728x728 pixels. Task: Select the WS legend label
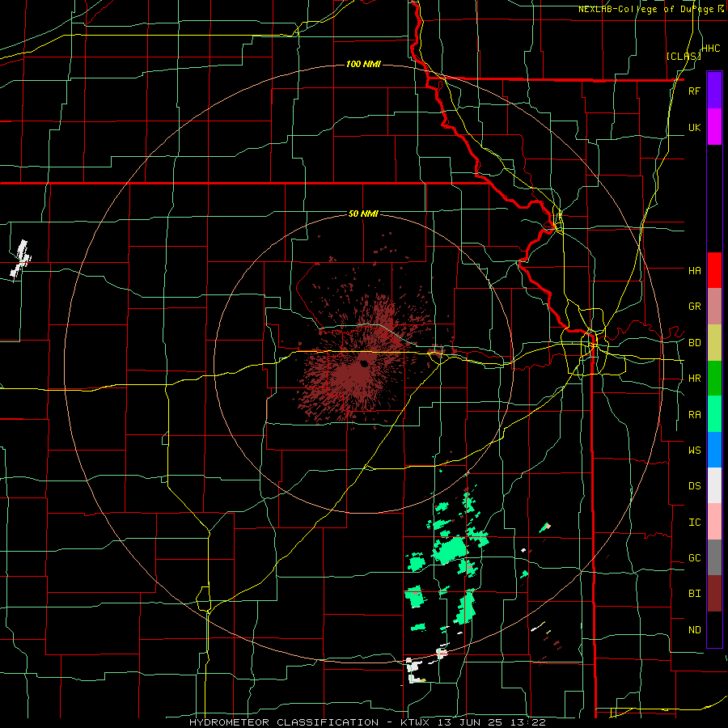[694, 451]
